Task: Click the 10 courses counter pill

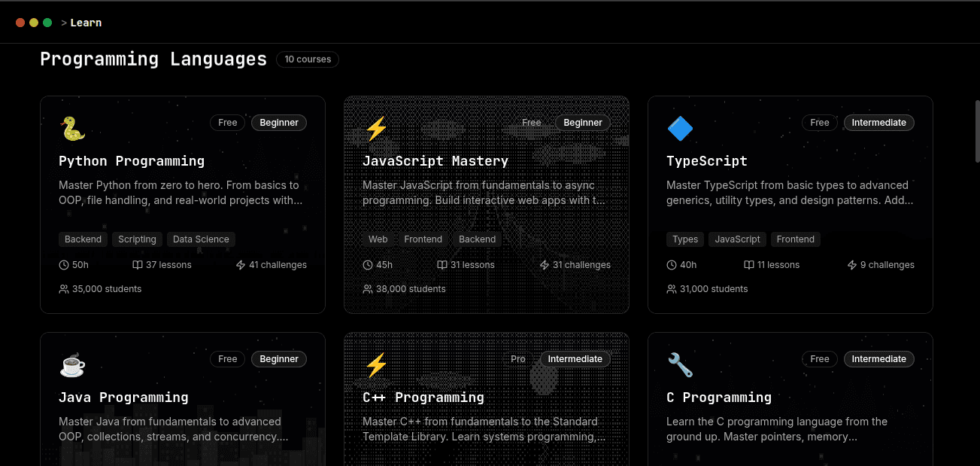Action: pos(307,59)
